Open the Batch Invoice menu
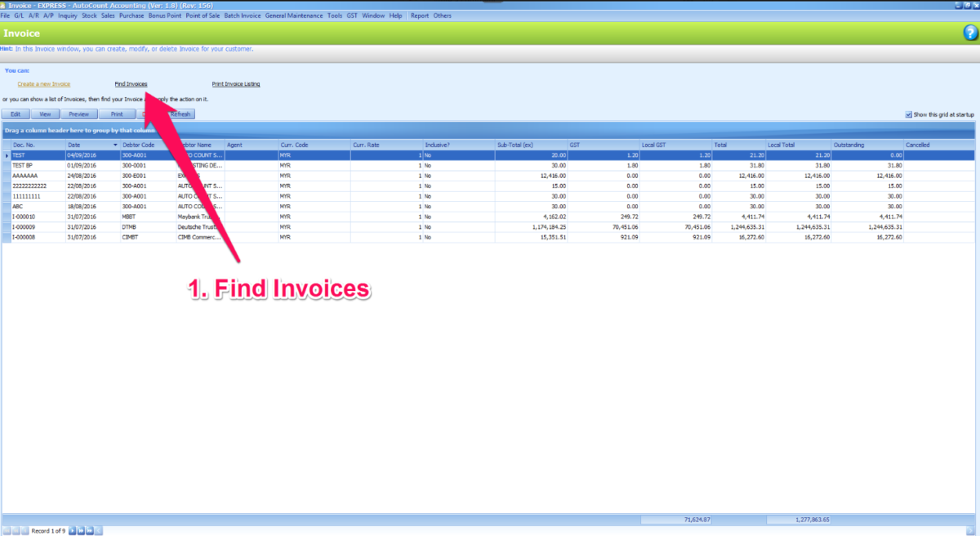The image size is (980, 536). tap(242, 15)
